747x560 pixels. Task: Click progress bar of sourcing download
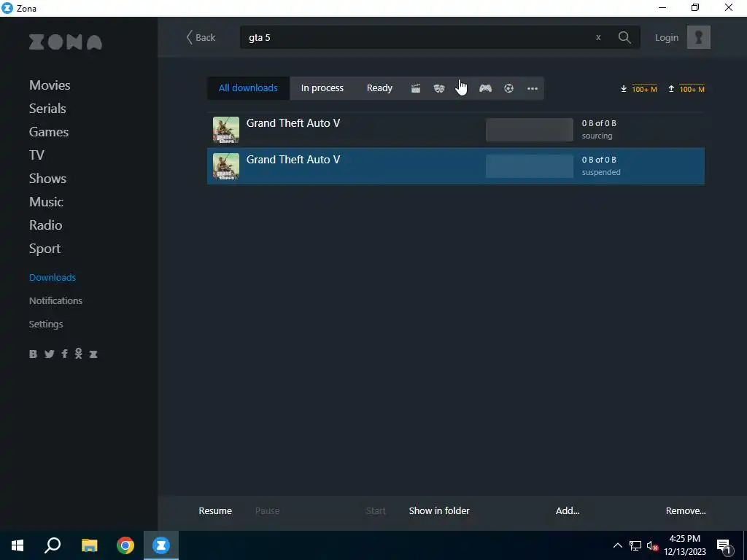click(x=530, y=130)
